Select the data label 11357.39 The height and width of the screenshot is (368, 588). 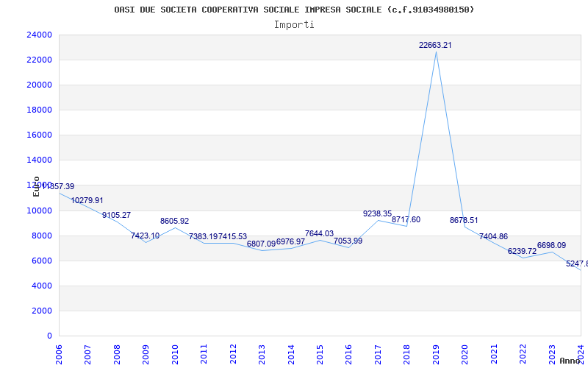tap(58, 186)
